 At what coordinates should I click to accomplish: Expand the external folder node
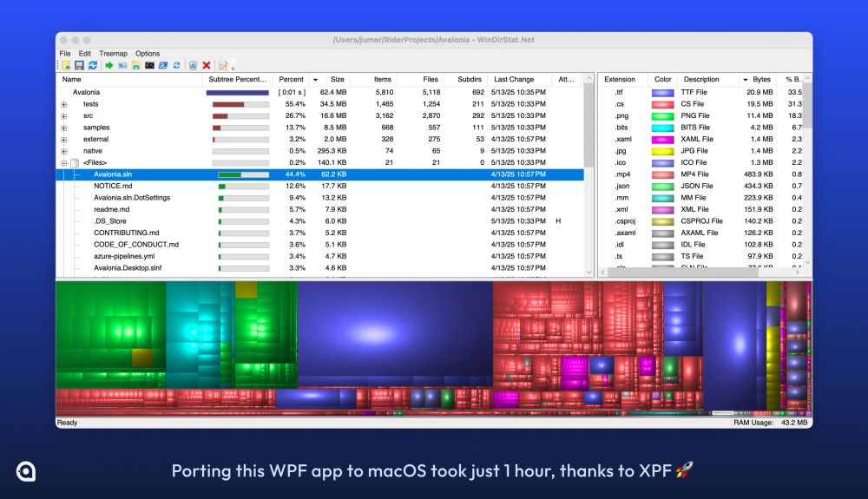coord(63,140)
